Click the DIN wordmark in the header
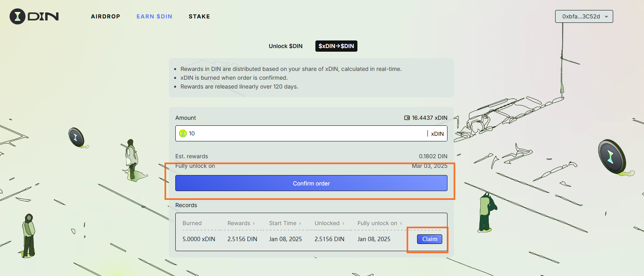Viewport: 644px width, 276px height. click(x=43, y=16)
